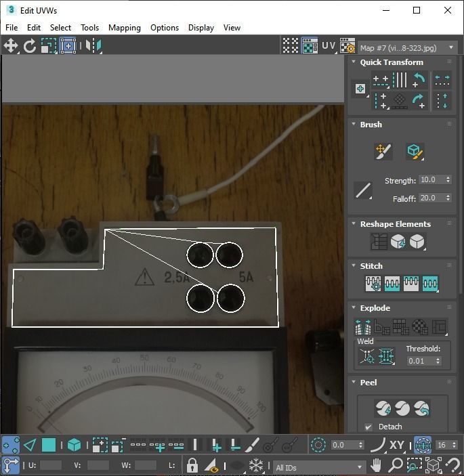
Task: Select the Relax brush tool
Action: click(x=415, y=152)
